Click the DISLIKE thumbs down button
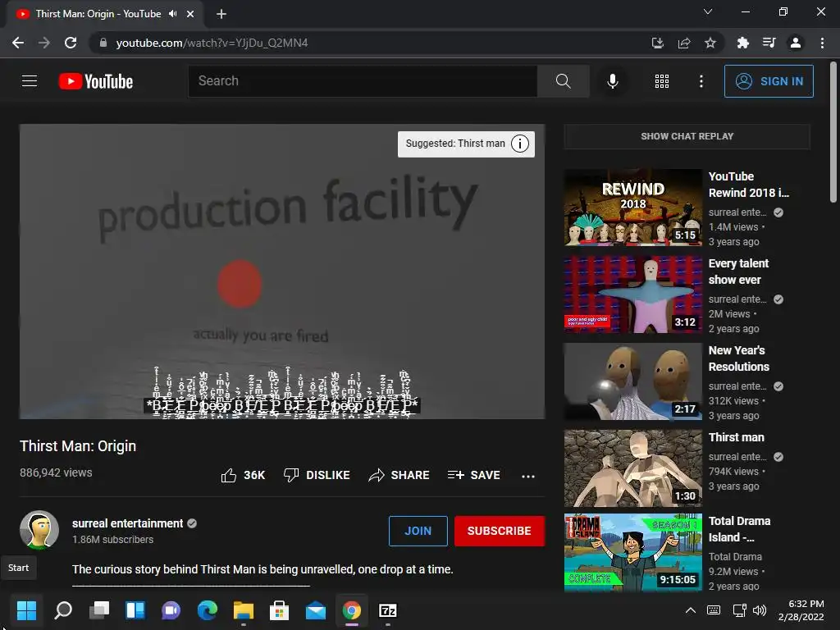 tap(317, 475)
